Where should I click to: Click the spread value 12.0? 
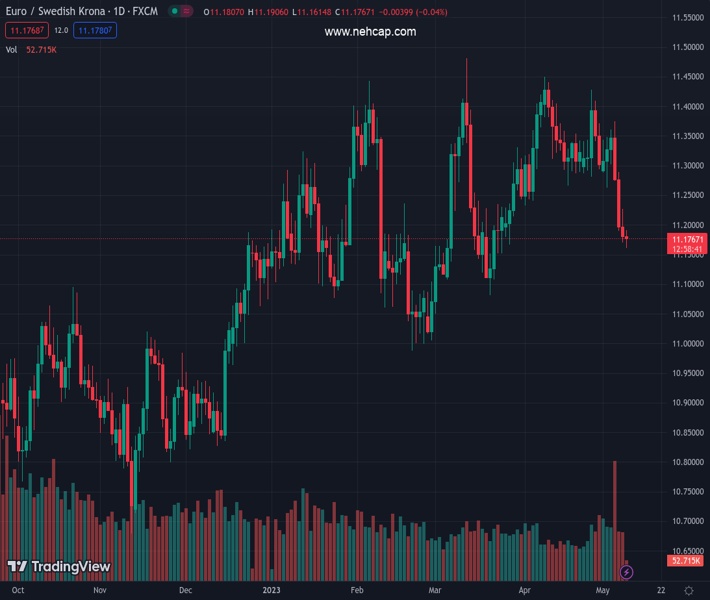(x=61, y=30)
